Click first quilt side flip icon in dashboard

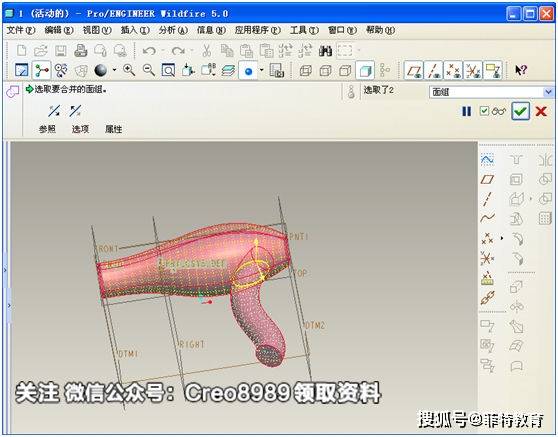coord(54,111)
